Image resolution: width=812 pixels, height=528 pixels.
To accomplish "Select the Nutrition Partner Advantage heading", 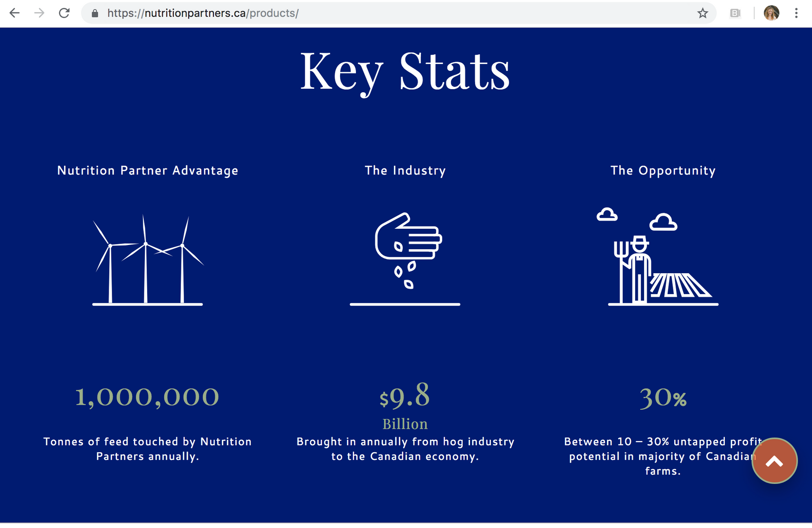I will click(148, 170).
